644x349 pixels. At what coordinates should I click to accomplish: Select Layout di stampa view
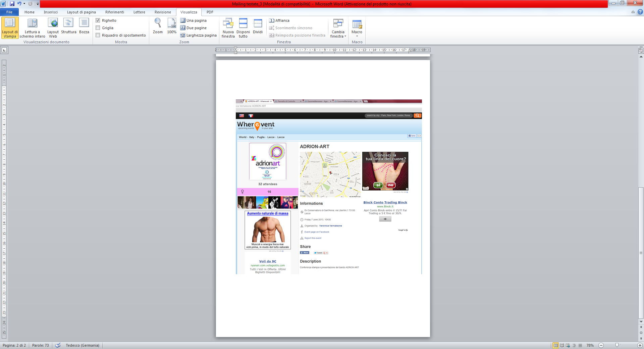click(x=10, y=28)
